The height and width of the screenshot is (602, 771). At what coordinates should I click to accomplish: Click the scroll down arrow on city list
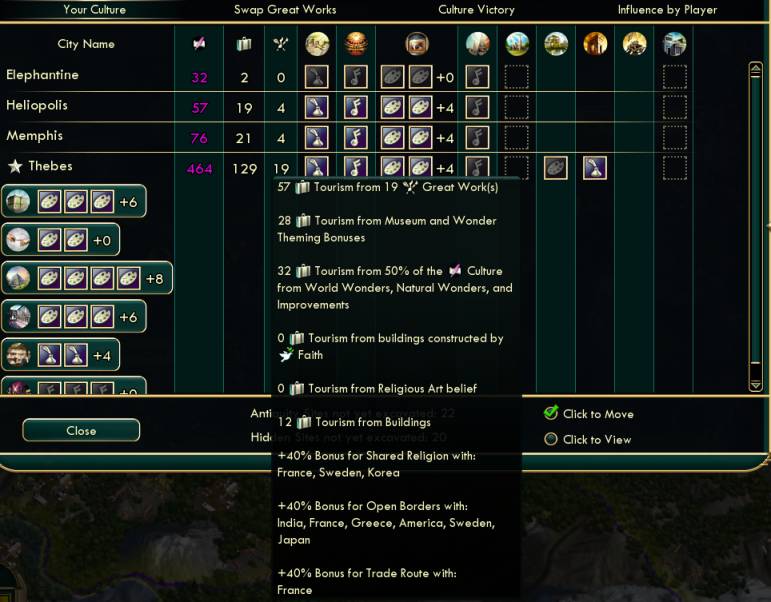(755, 384)
